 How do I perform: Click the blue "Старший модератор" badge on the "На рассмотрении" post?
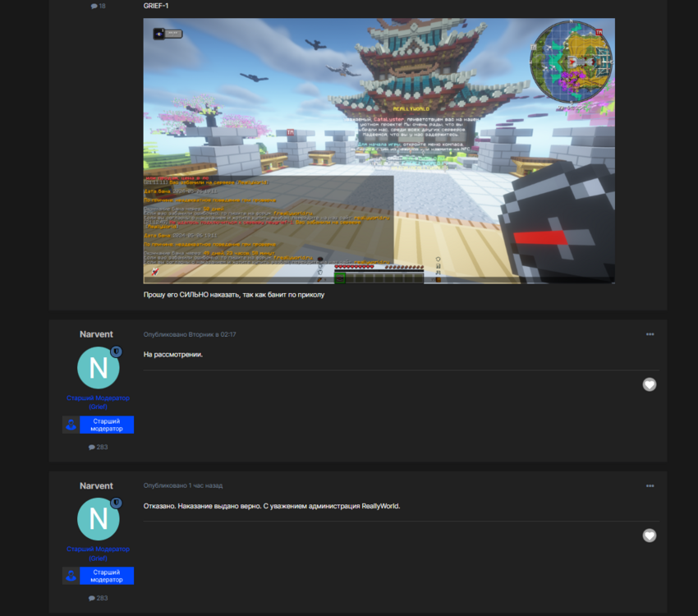point(107,425)
